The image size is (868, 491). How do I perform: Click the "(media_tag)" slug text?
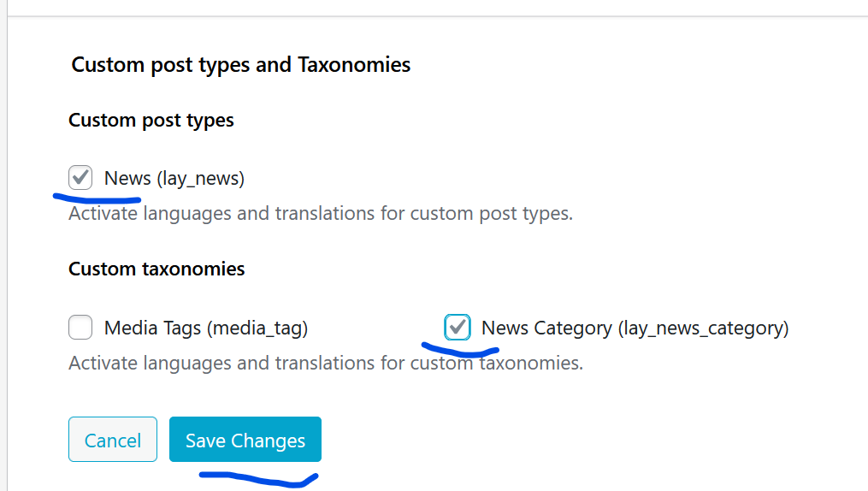pyautogui.click(x=257, y=328)
